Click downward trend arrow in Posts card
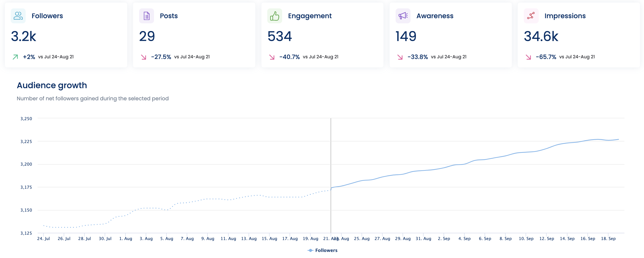Screen dimensions: 644x258 144,57
